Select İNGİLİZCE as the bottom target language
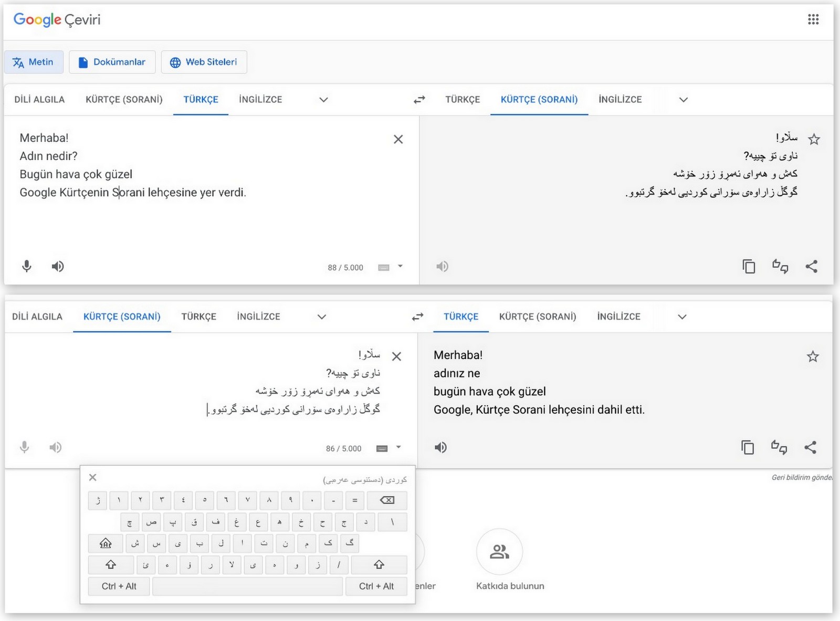840x621 pixels. coord(618,317)
